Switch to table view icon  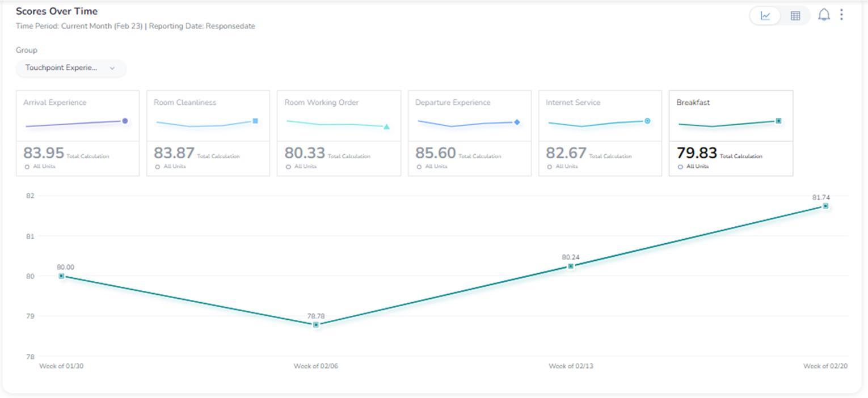pyautogui.click(x=795, y=16)
